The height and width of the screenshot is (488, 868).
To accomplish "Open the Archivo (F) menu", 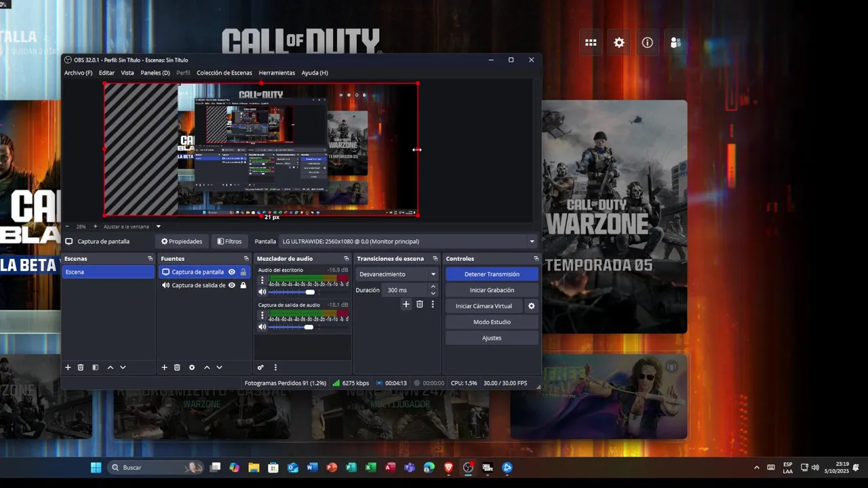I will (x=78, y=73).
